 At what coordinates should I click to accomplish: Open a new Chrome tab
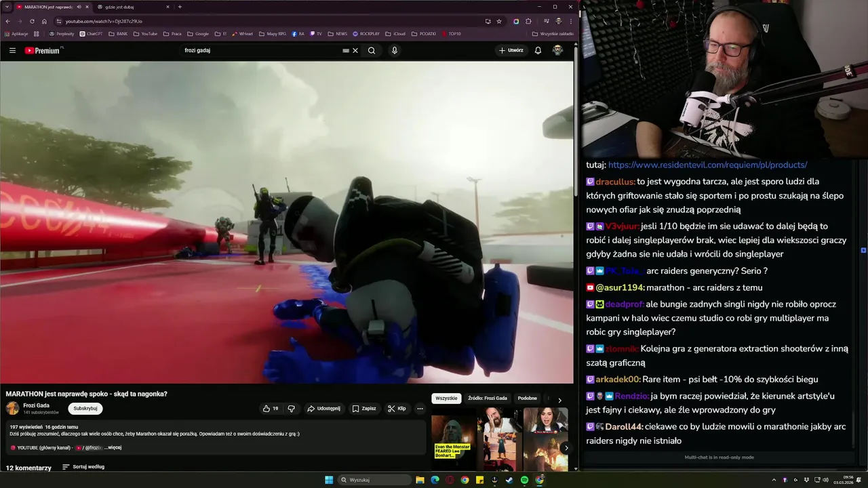point(180,7)
